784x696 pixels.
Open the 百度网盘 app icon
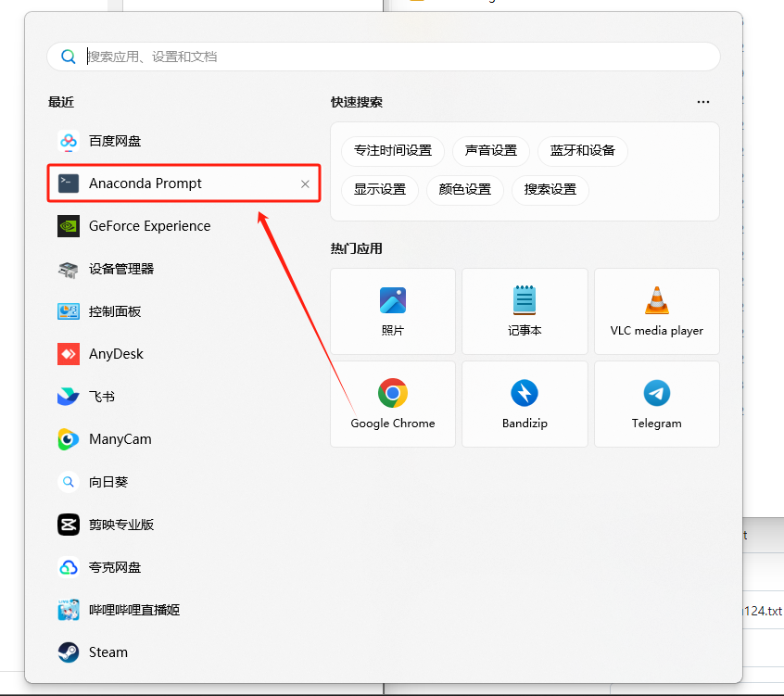[69, 141]
